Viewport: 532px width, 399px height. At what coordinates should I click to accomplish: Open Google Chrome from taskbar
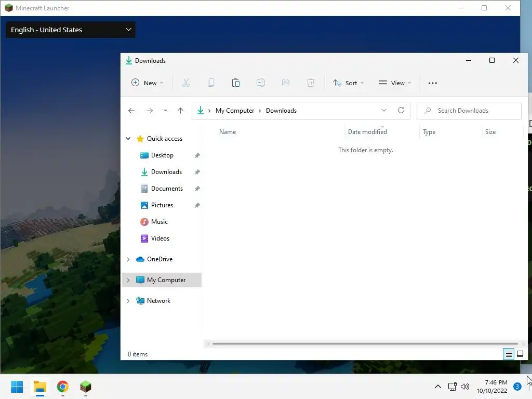tap(63, 387)
